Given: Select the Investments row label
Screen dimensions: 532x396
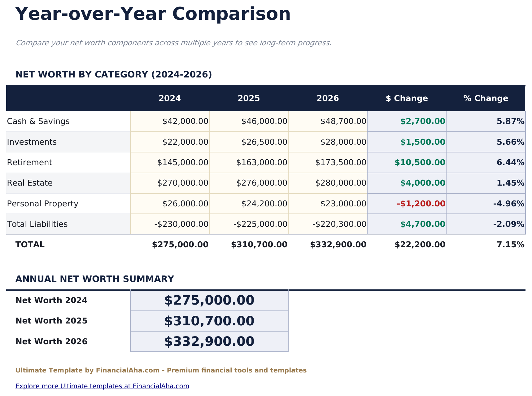Looking at the screenshot, I should pyautogui.click(x=31, y=142).
